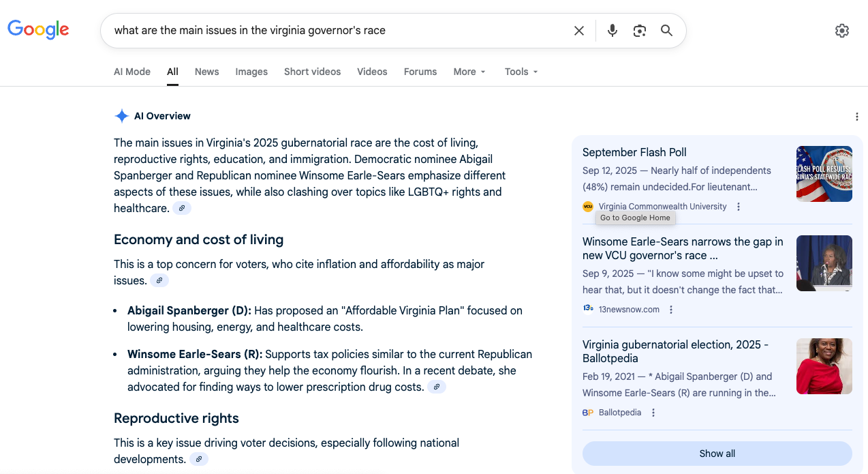Open the September Flash Poll article
The image size is (868, 474).
pos(634,153)
